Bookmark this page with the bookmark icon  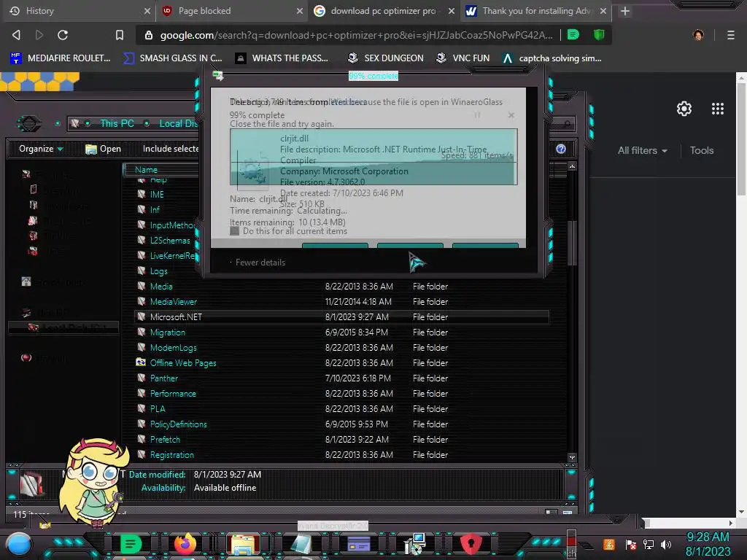coord(119,35)
